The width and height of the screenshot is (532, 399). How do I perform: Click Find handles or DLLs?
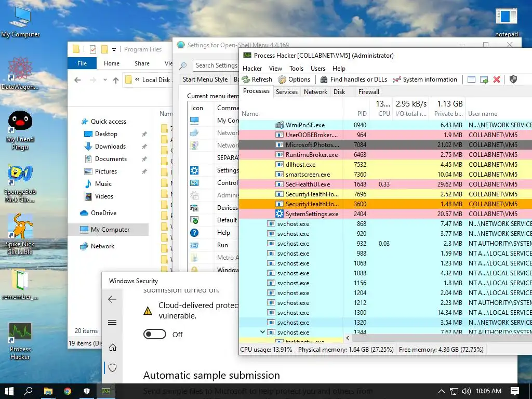tap(353, 79)
